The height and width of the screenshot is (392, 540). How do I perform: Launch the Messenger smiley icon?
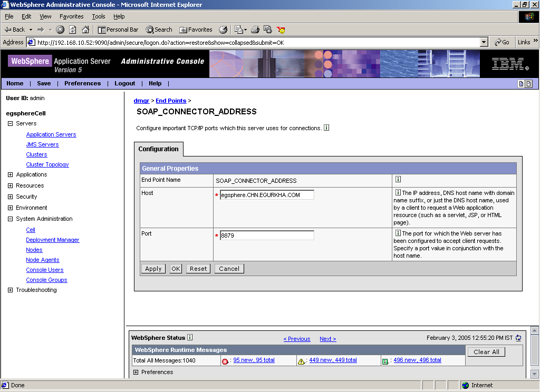(281, 30)
